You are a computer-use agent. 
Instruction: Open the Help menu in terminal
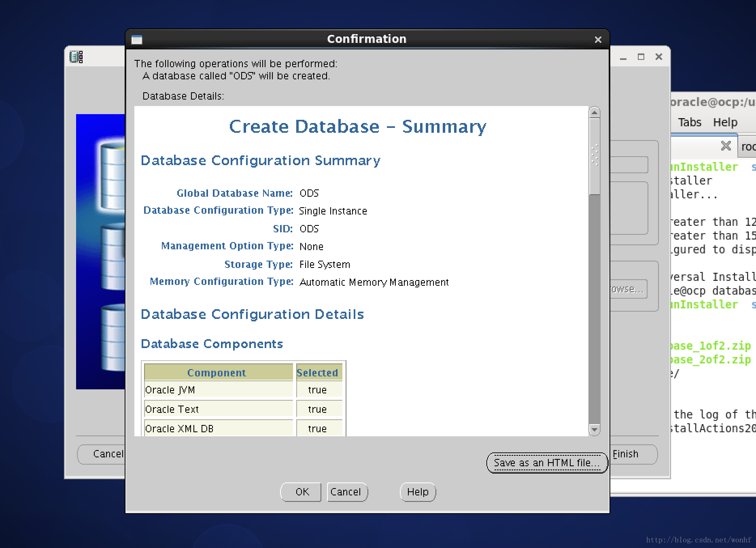(725, 122)
